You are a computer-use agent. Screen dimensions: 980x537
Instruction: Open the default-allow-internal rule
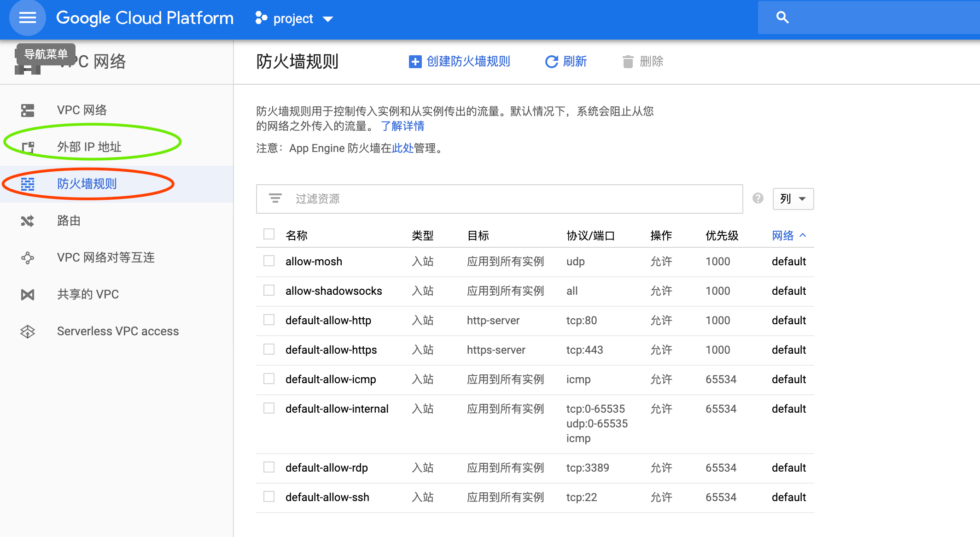pos(337,409)
